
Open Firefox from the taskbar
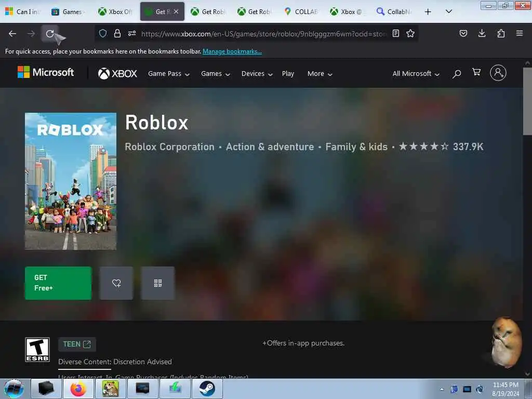[78, 389]
